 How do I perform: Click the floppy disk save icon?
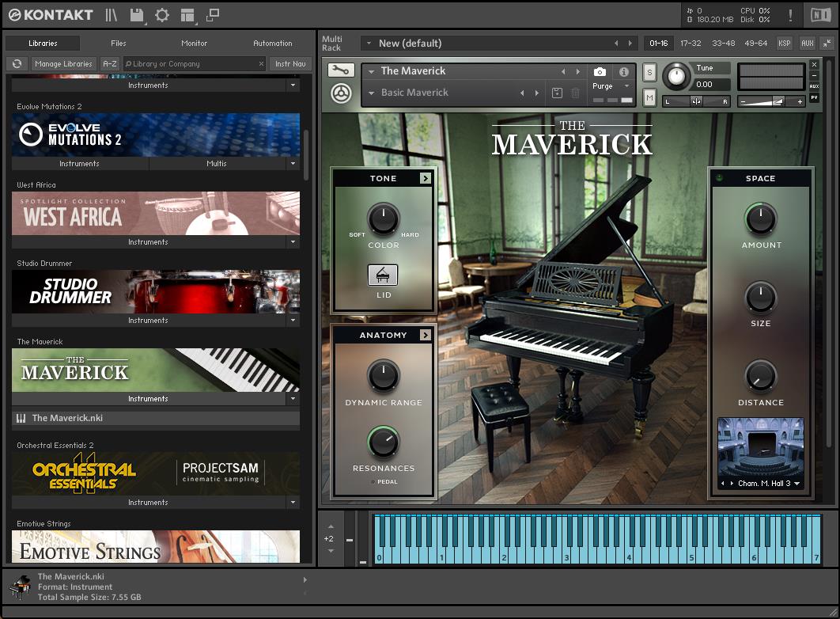[137, 15]
